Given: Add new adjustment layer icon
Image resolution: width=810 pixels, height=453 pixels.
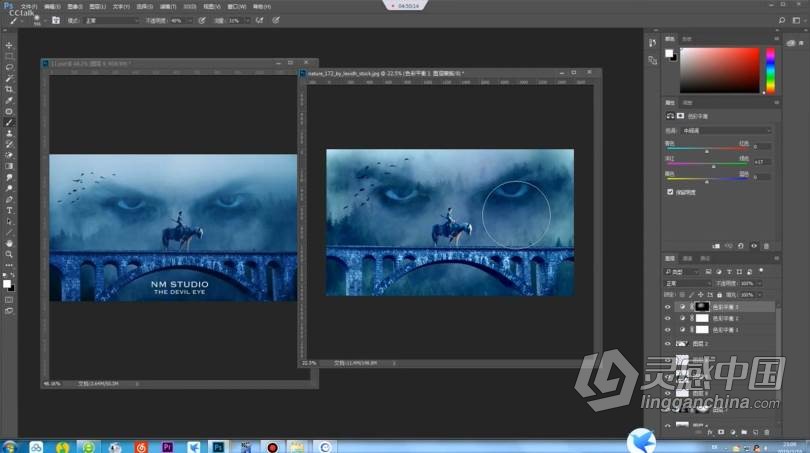Looking at the screenshot, I should (733, 432).
